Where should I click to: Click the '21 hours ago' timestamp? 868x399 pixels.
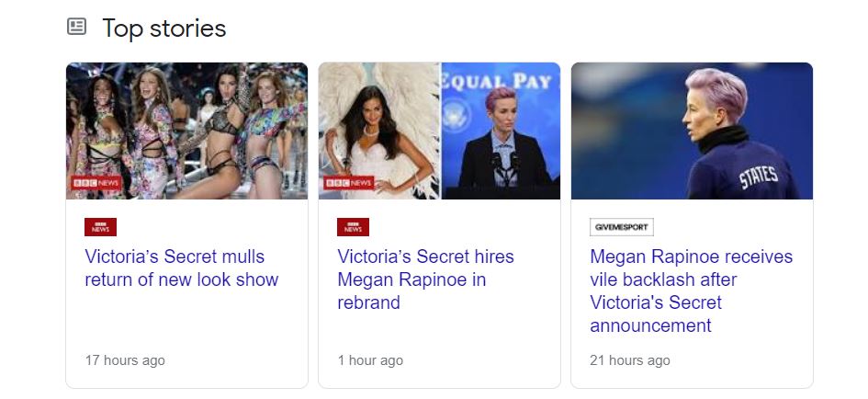630,360
